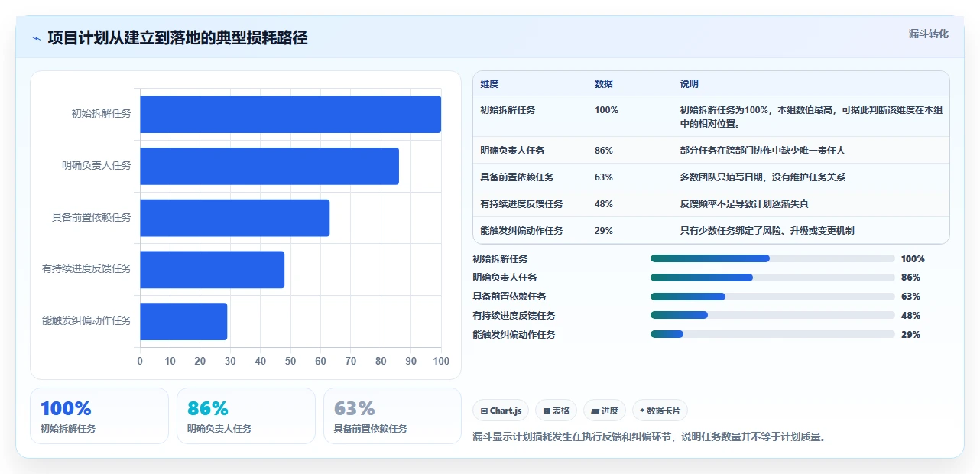Open the 100% 初始拆解任务 stat card
Viewport: 980px width, 474px height.
(99, 416)
